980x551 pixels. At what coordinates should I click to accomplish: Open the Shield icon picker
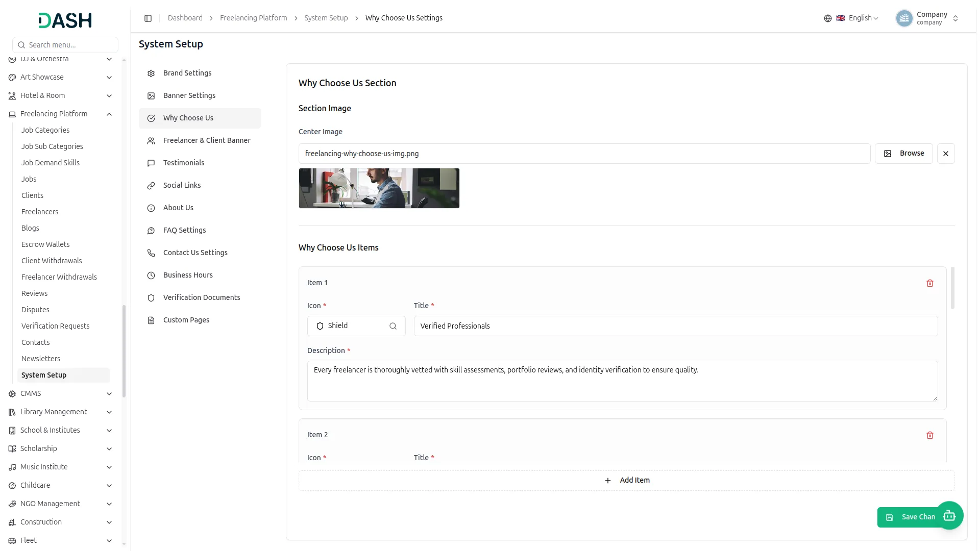356,326
